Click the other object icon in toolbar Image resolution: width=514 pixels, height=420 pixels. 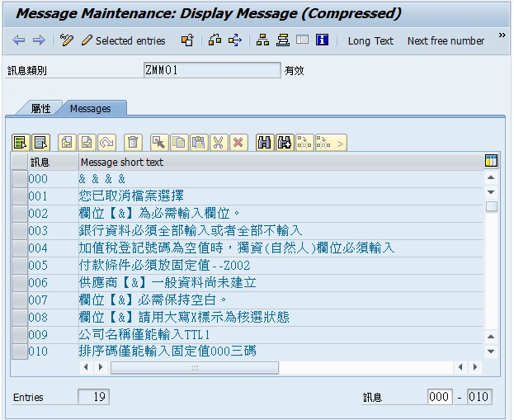(x=187, y=40)
